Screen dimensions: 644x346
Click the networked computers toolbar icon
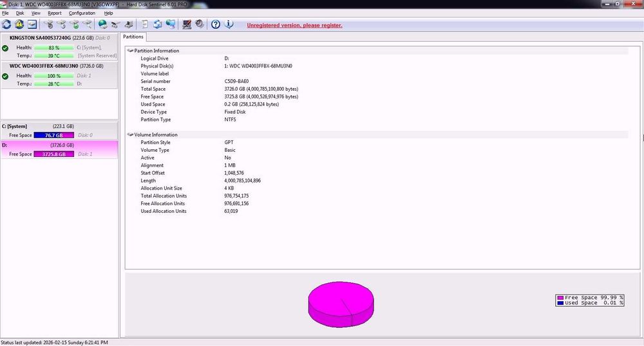tap(171, 24)
